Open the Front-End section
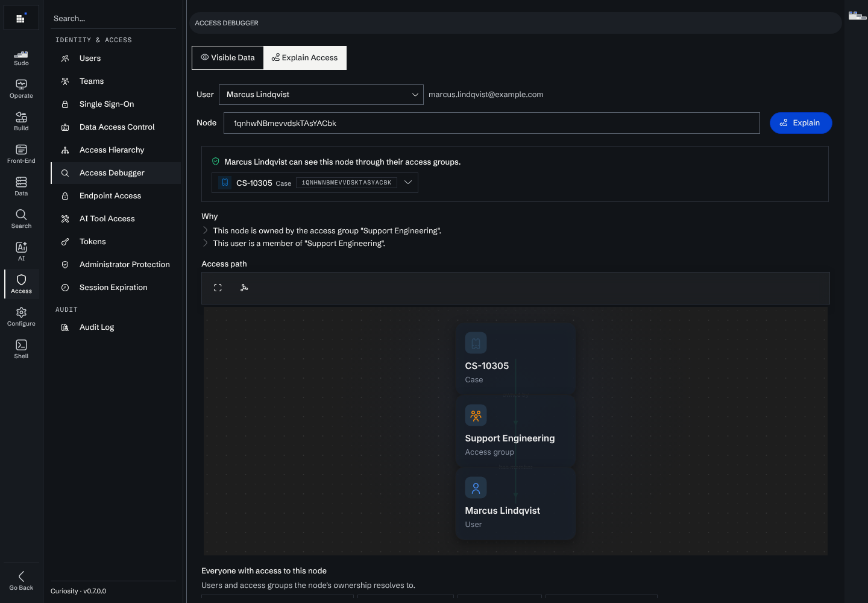 (x=21, y=154)
